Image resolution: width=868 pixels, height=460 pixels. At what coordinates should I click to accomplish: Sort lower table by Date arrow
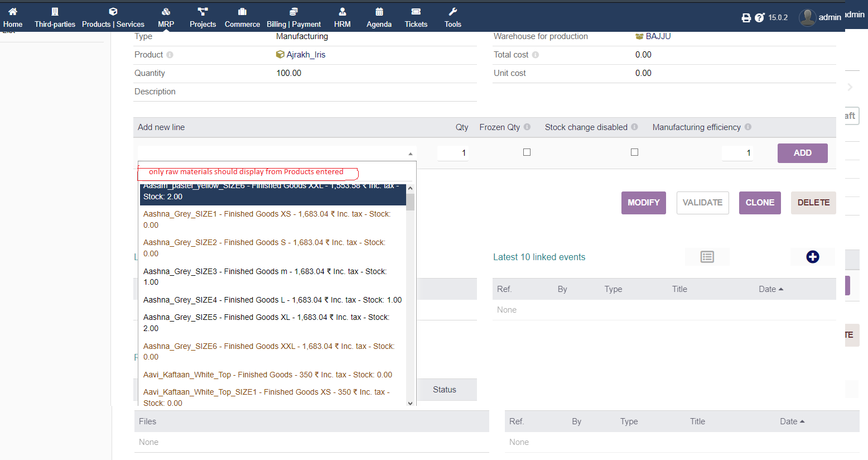coord(802,421)
